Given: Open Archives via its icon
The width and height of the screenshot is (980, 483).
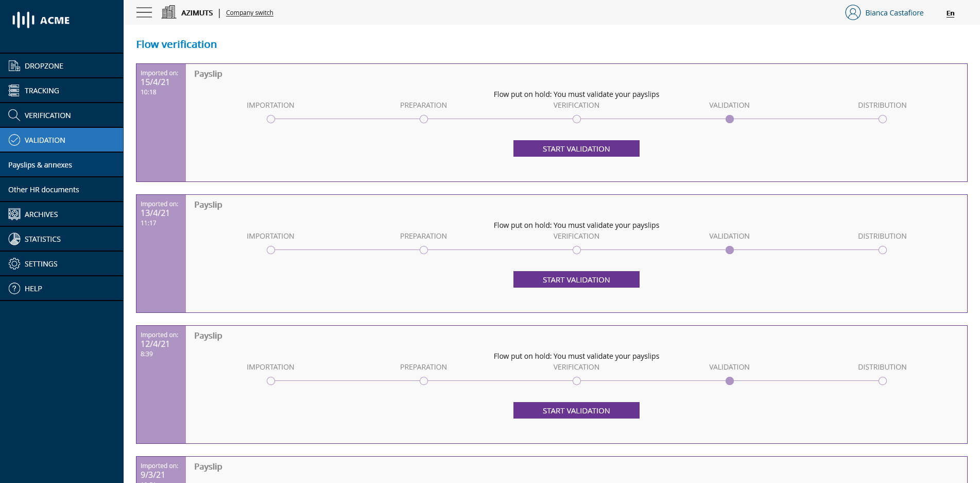Looking at the screenshot, I should (x=14, y=214).
